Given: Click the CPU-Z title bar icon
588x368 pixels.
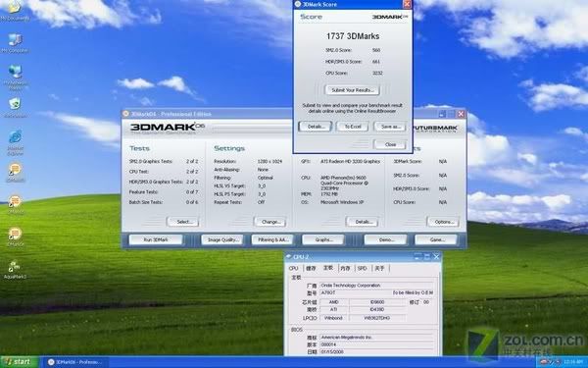Looking at the screenshot, I should point(289,257).
